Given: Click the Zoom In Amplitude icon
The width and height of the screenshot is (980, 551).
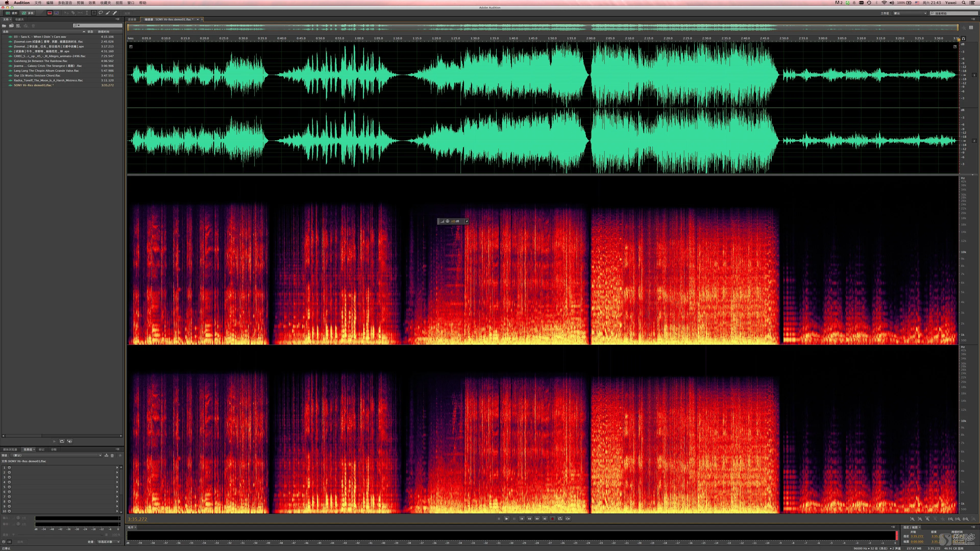Looking at the screenshot, I should 913,519.
